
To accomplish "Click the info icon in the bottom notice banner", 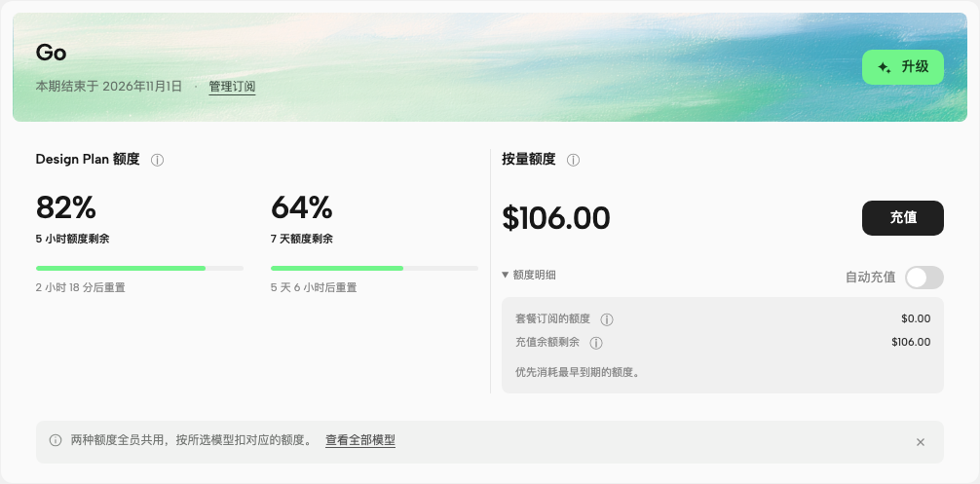I will click(x=56, y=440).
